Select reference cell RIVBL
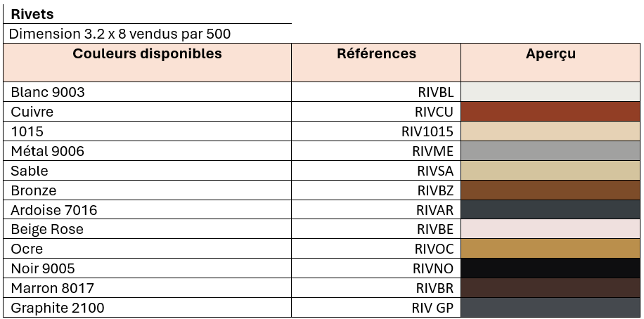This screenshot has height=319, width=644. [435, 92]
